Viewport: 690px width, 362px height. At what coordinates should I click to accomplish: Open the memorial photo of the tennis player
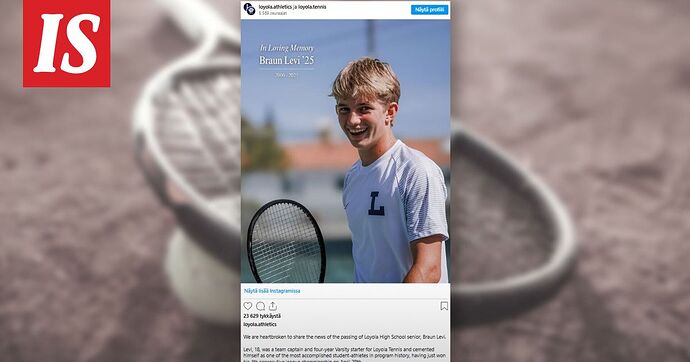click(x=345, y=151)
